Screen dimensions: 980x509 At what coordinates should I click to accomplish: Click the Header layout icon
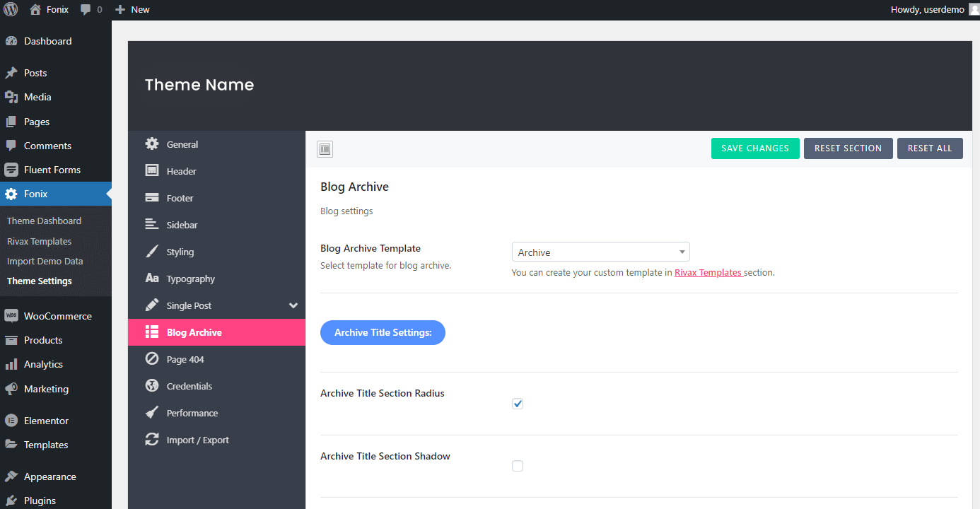coord(152,171)
